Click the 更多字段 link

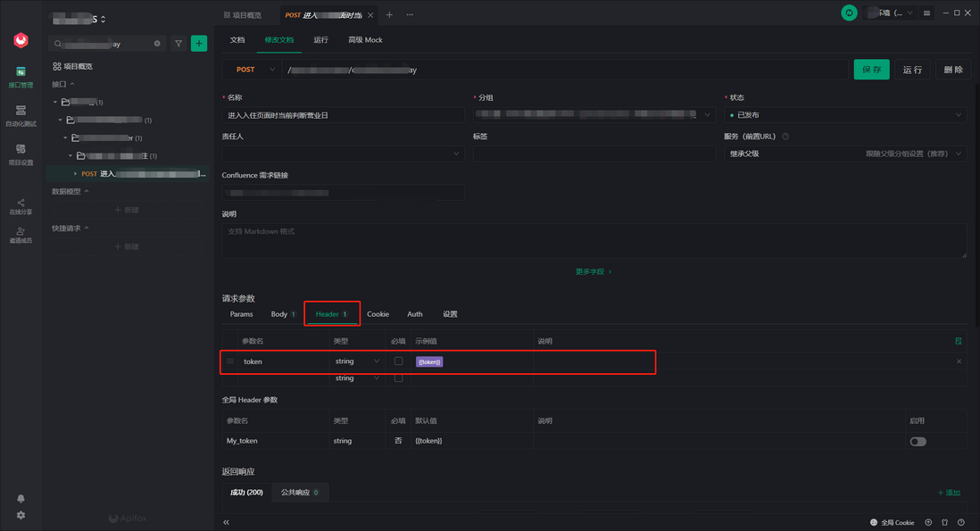594,271
